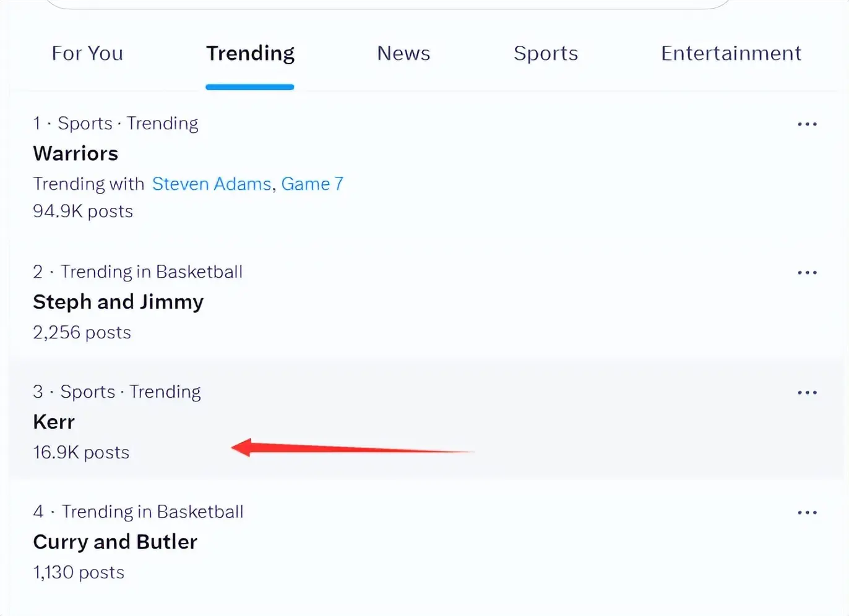Click the 16.9K posts count
Image resolution: width=849 pixels, height=616 pixels.
pos(81,453)
